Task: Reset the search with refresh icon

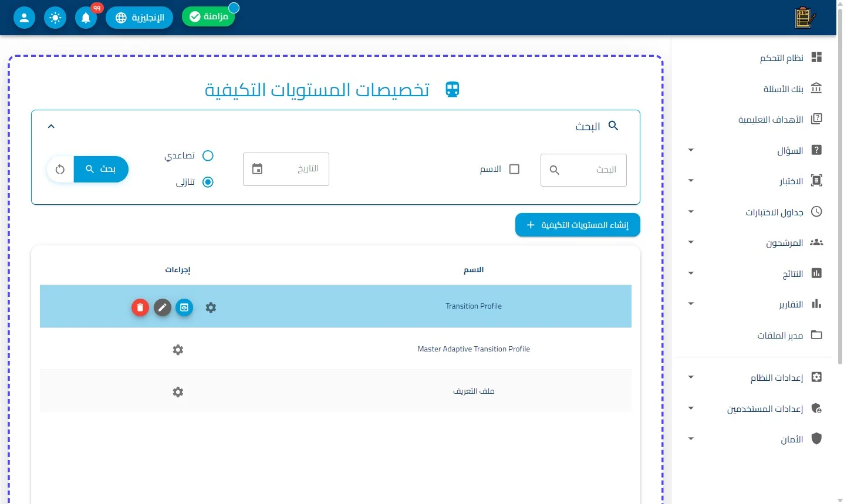Action: coord(60,170)
